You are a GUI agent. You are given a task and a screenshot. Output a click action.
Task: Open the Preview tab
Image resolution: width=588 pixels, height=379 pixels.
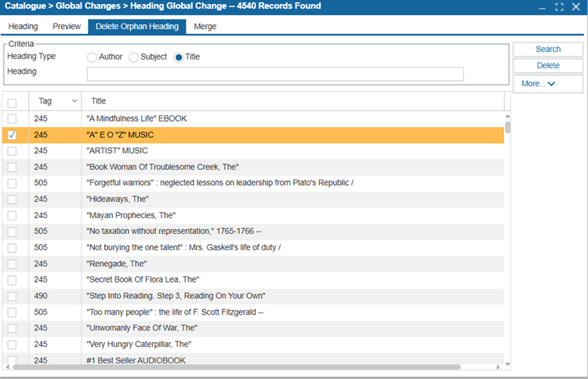[67, 27]
